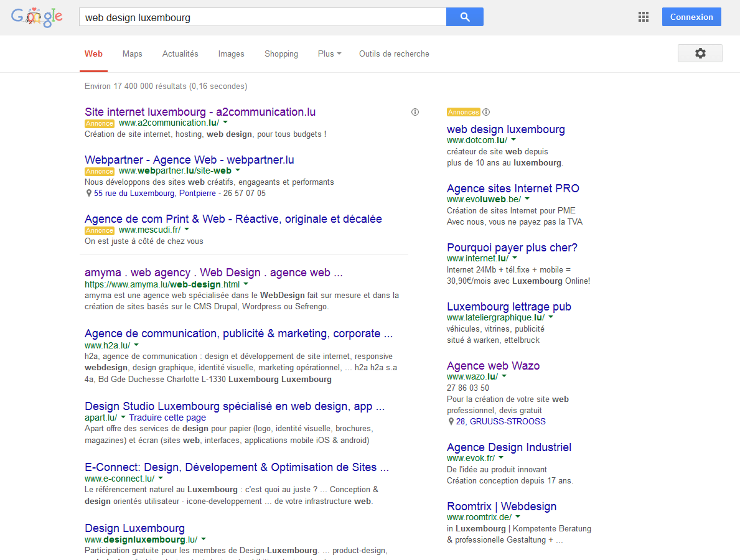Open Agence de communication, publicité & marketing result
740x560 pixels.
(238, 334)
